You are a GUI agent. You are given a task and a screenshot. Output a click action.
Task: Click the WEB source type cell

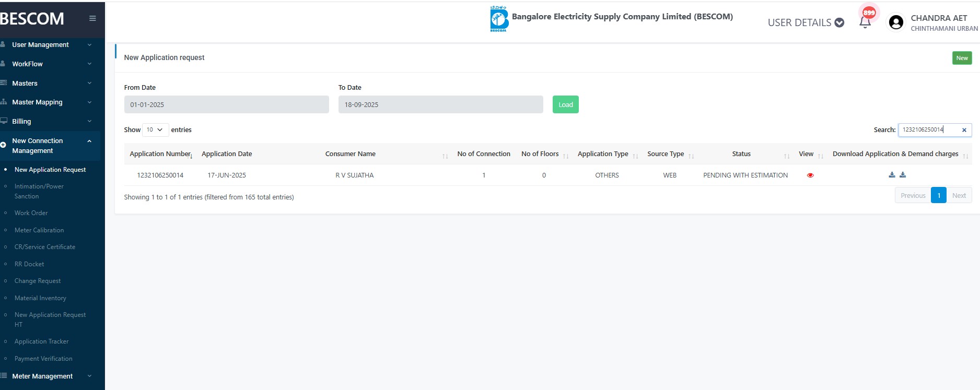pyautogui.click(x=670, y=175)
